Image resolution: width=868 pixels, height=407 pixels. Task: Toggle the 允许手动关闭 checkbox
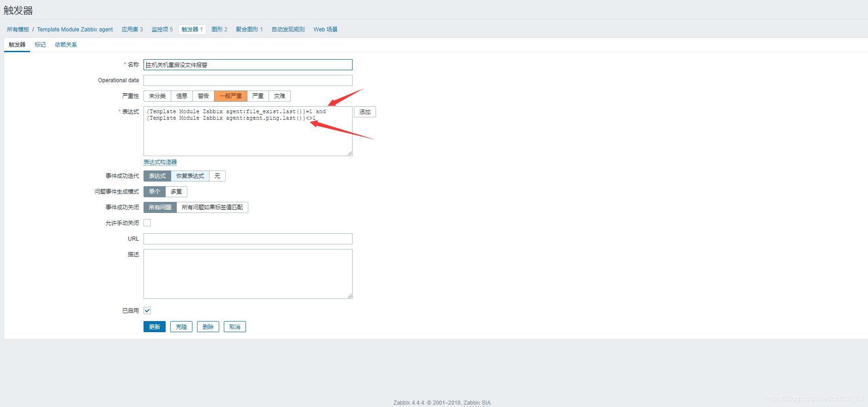coord(147,223)
